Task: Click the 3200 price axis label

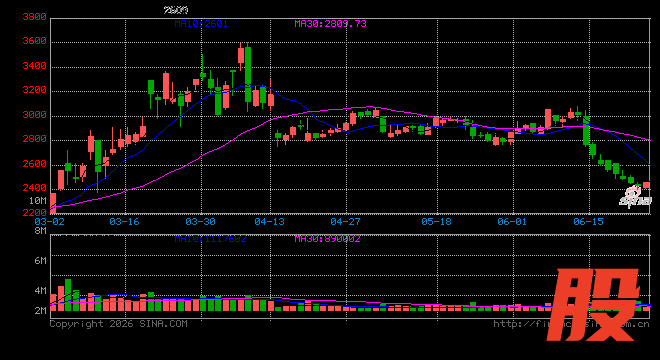Action: pyautogui.click(x=34, y=90)
